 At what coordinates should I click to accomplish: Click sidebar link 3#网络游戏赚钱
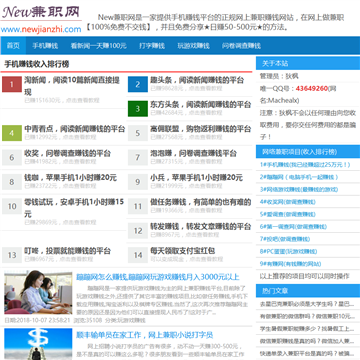click(x=299, y=189)
